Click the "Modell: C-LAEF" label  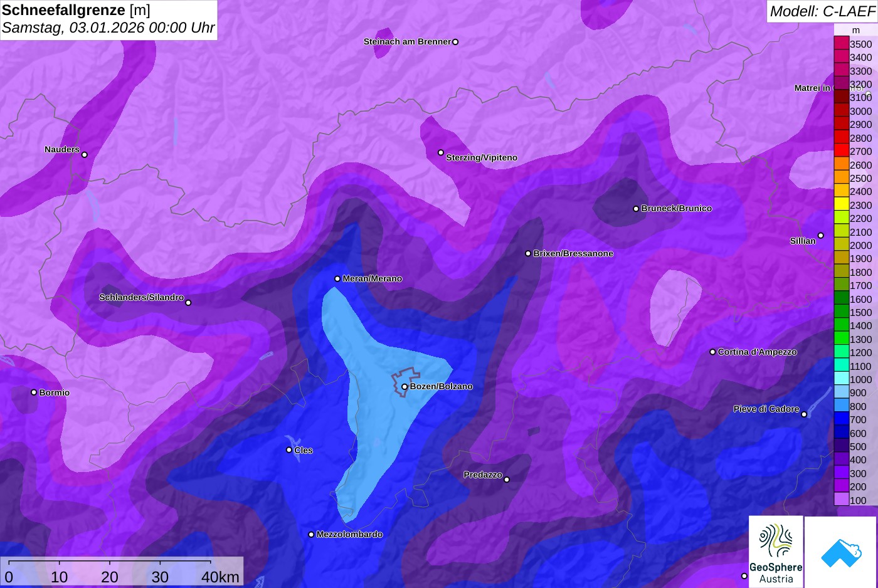[x=822, y=11]
